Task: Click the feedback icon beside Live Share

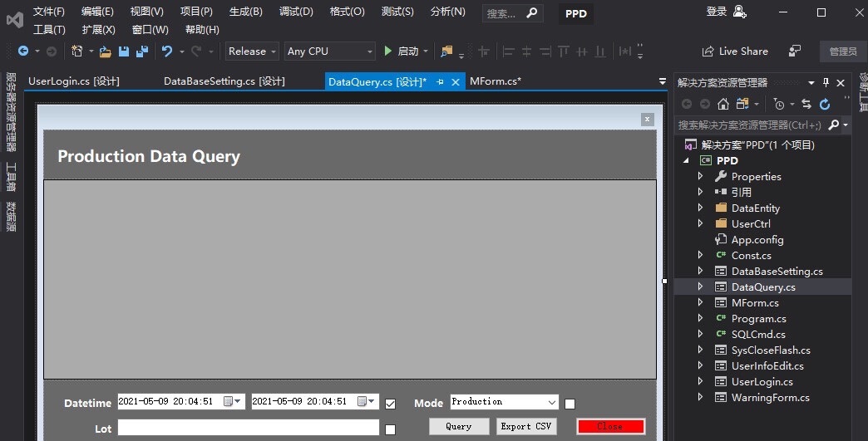Action: coord(794,51)
